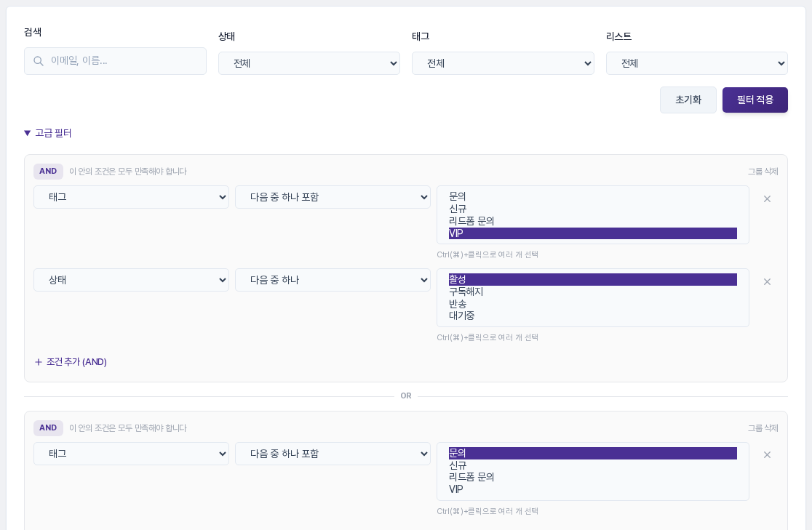The width and height of the screenshot is (812, 530).
Task: Select VIP in second group's tag list
Action: (x=592, y=489)
